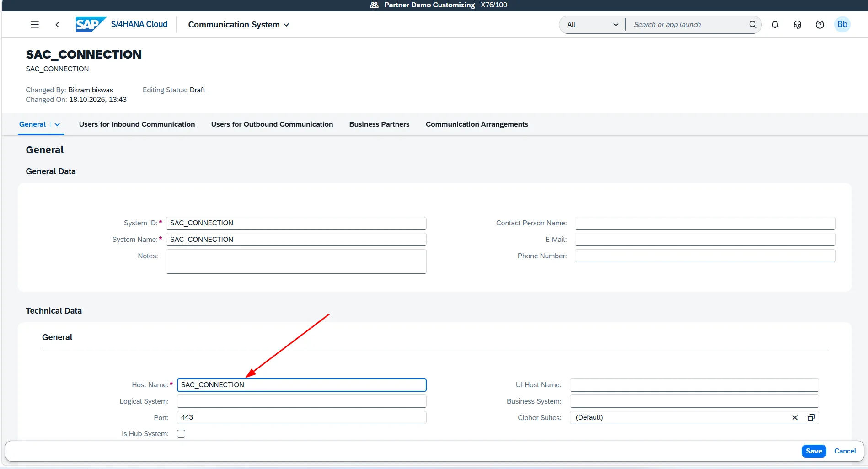
Task: Open the Business Partners tab
Action: [379, 124]
